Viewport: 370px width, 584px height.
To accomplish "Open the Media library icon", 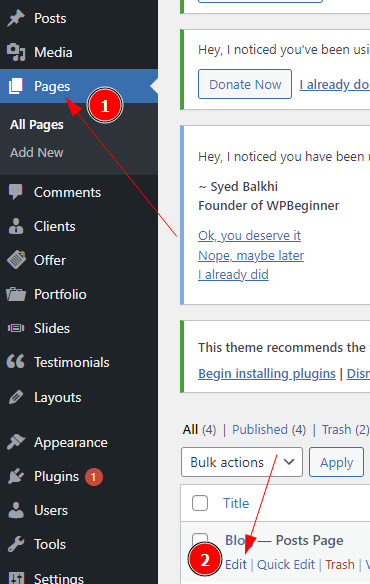I will tap(16, 52).
